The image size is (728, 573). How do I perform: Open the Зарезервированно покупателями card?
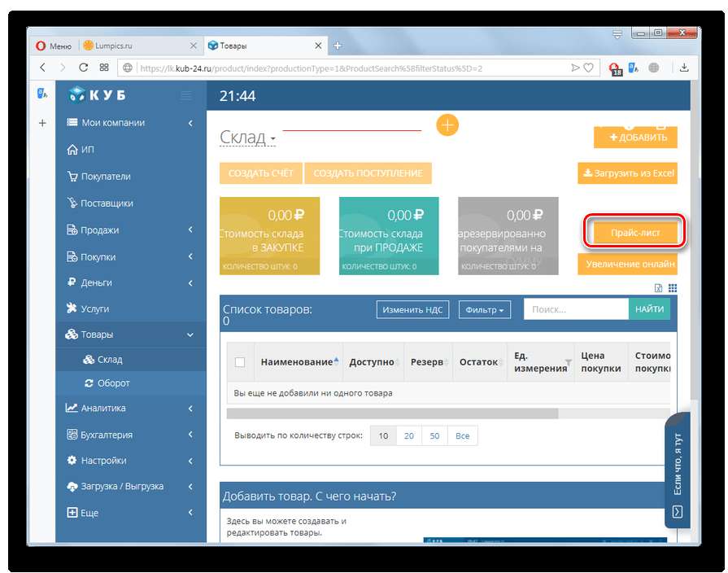(508, 236)
